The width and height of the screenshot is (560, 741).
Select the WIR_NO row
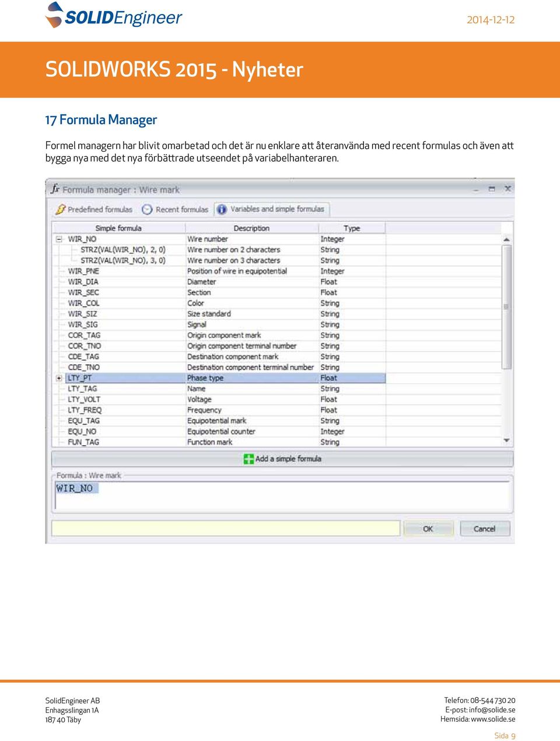click(x=219, y=239)
